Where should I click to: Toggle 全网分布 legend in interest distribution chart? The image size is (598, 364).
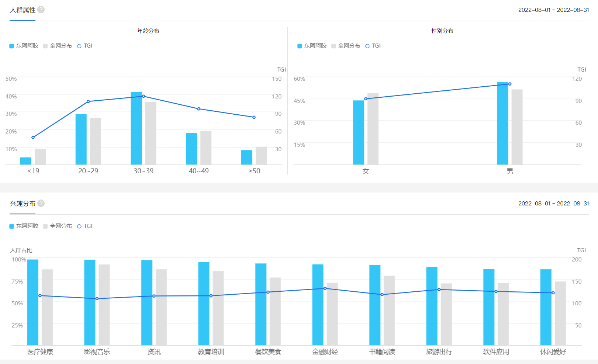click(58, 226)
